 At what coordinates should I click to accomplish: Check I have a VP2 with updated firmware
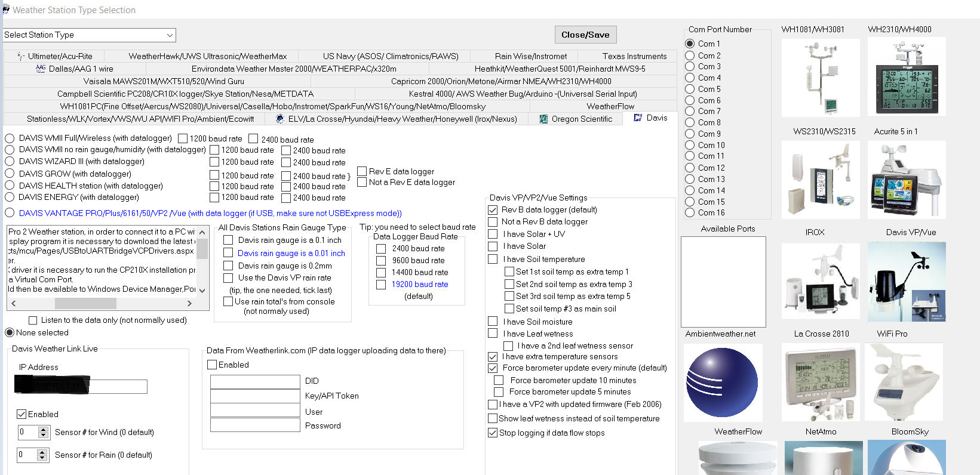493,405
